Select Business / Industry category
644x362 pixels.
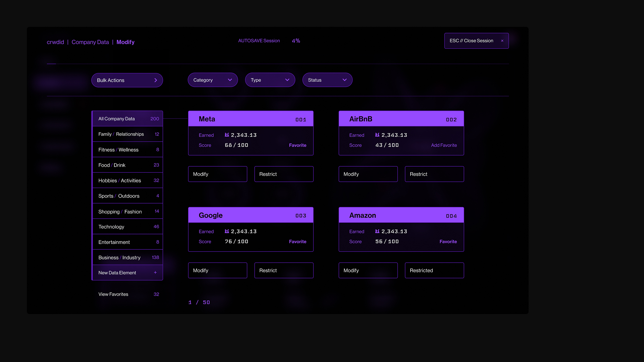(127, 257)
